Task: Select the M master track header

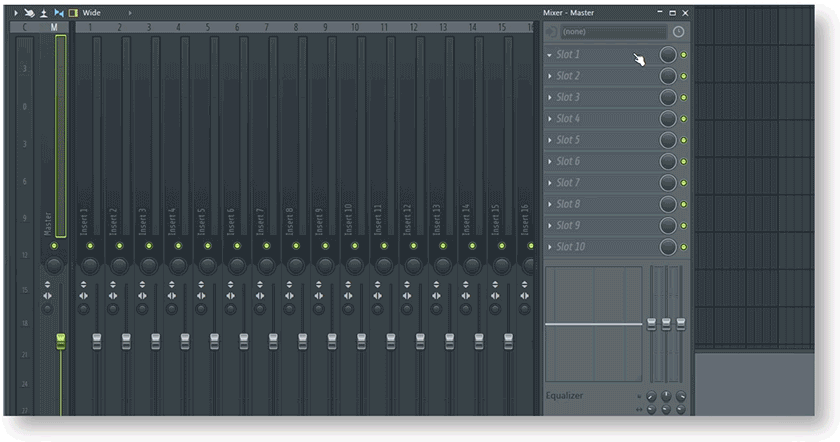Action: (54, 27)
